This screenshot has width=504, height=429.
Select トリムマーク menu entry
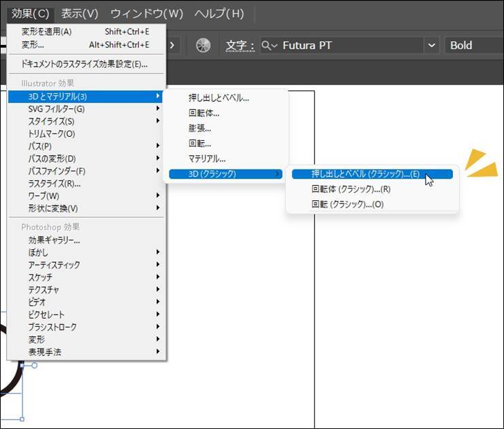point(52,133)
